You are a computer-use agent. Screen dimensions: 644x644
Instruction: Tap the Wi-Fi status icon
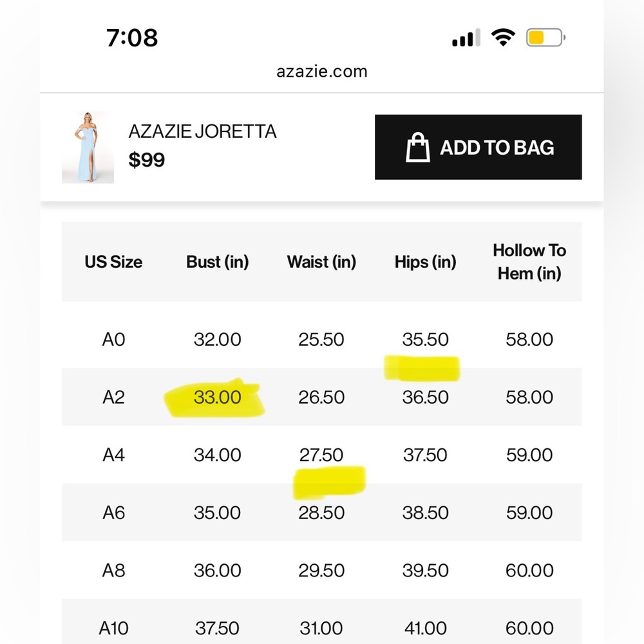pyautogui.click(x=503, y=37)
